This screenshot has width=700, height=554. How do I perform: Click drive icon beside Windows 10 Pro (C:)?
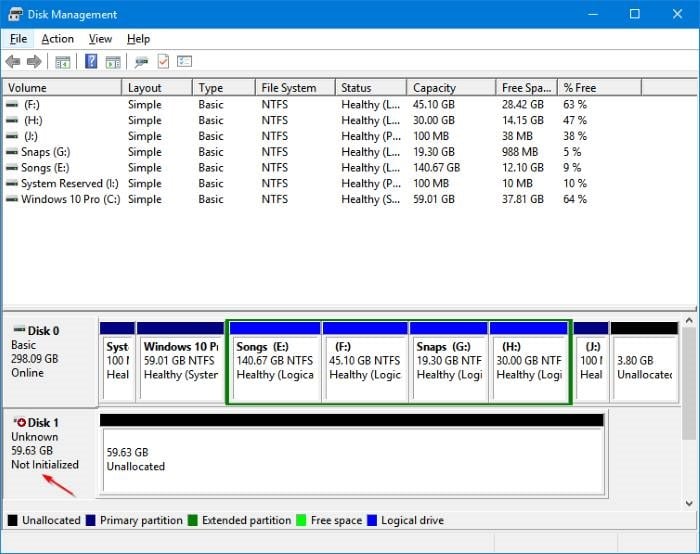coord(12,199)
